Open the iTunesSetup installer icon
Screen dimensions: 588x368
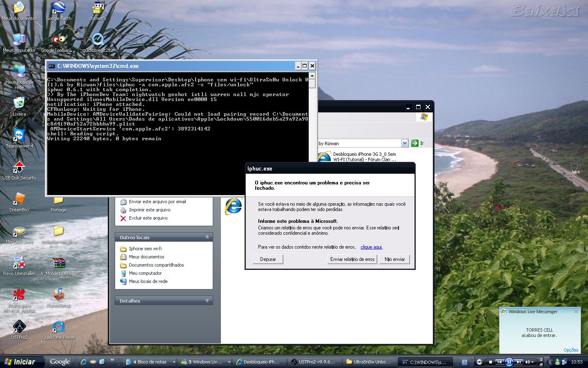pos(58,296)
